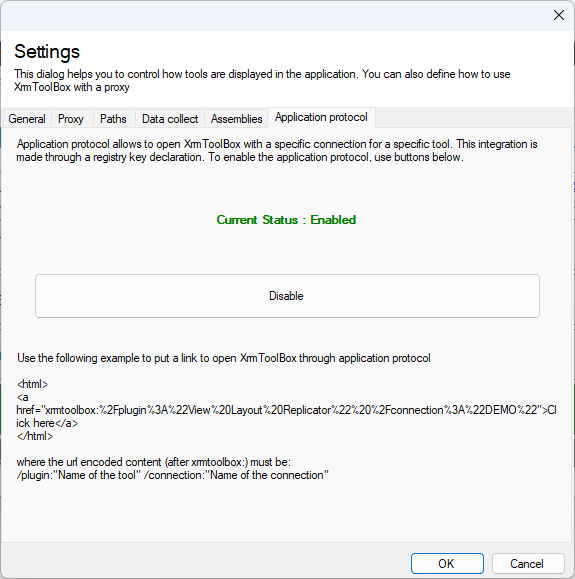Click the '<html>' opening tag text

click(32, 384)
